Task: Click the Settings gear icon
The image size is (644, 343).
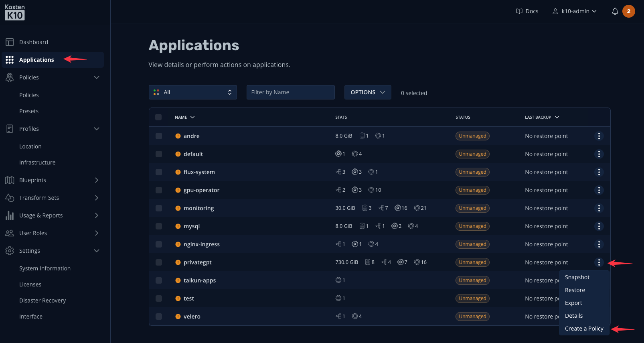Action: click(x=10, y=251)
